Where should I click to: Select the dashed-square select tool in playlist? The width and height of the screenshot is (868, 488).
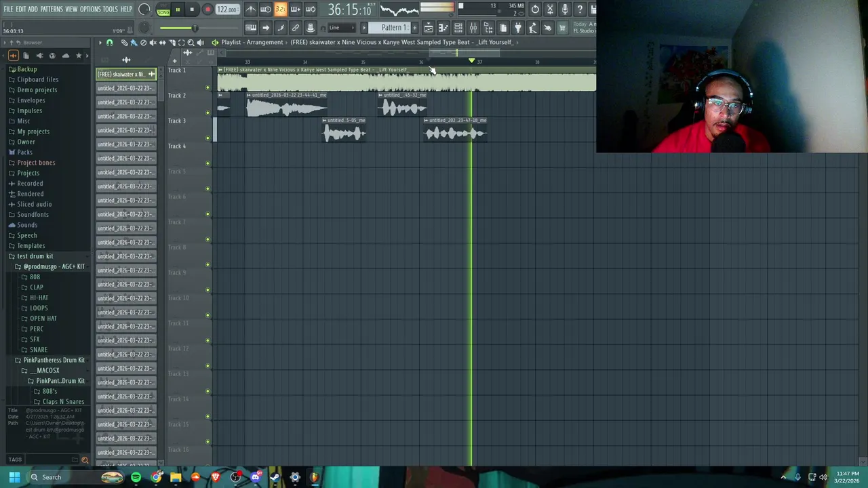pyautogui.click(x=181, y=43)
